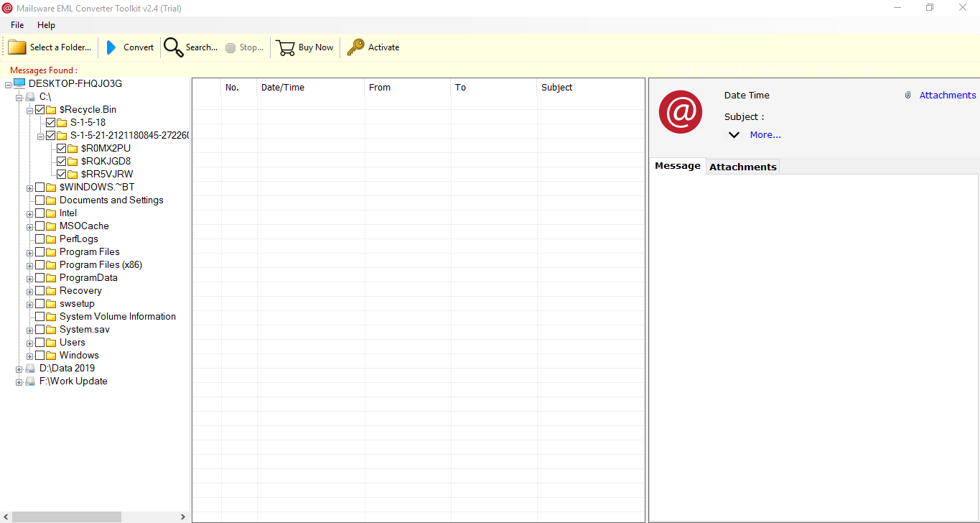Expand the D:\Data 2019 drive
The image size is (980, 523).
[19, 369]
